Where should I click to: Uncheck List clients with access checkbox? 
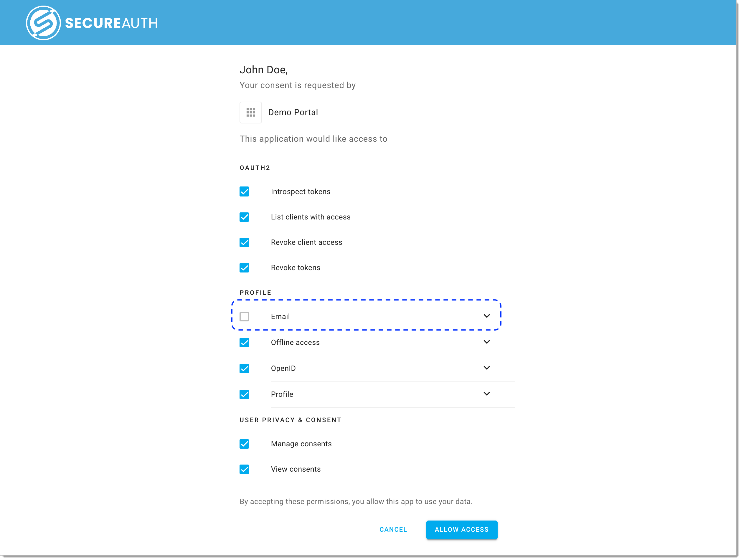[x=244, y=217]
